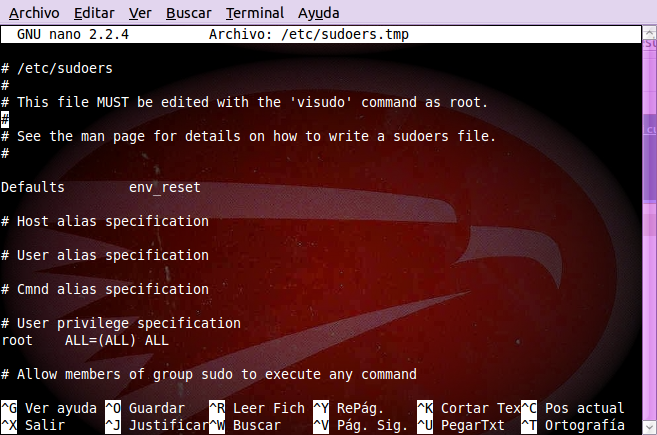Click the '^K Cortar Tex' shortcut
The height and width of the screenshot is (435, 657).
468,408
